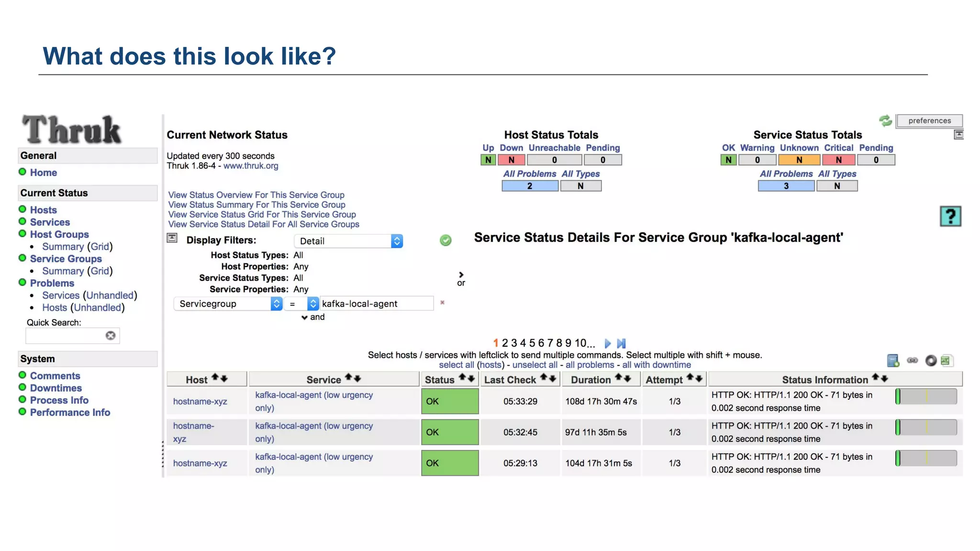Collapse the Display Filters panel icon
Viewport: 980px width, 551px height.
[172, 238]
